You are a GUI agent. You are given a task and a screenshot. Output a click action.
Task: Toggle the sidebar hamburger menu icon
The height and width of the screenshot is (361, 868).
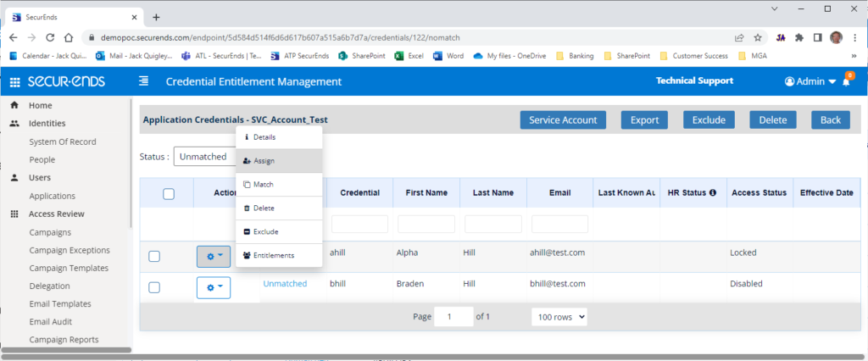coord(143,82)
